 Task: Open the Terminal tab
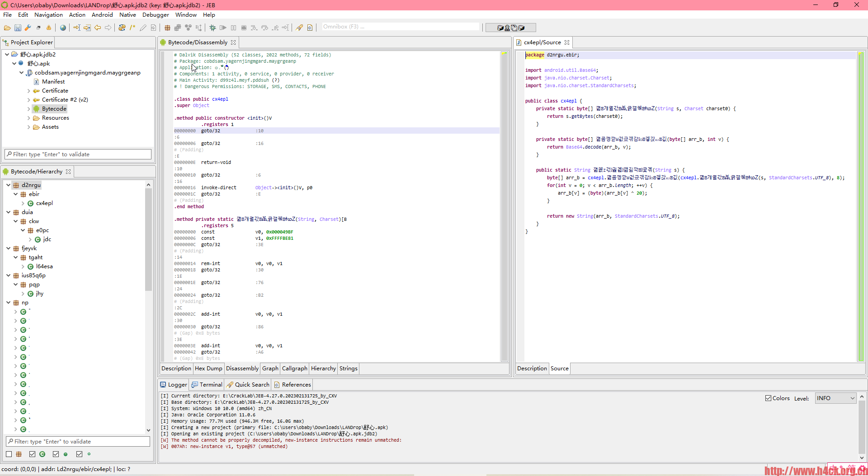[207, 385]
